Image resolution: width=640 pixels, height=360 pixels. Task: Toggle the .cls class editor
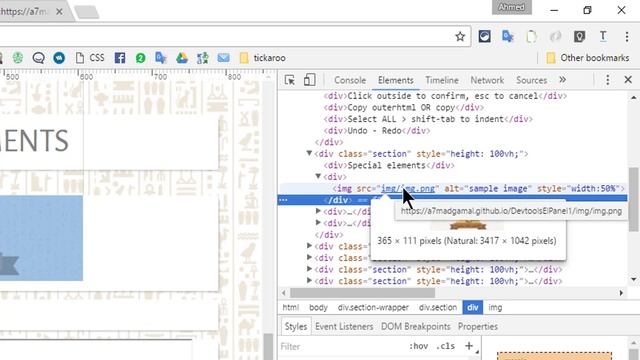tap(445, 346)
